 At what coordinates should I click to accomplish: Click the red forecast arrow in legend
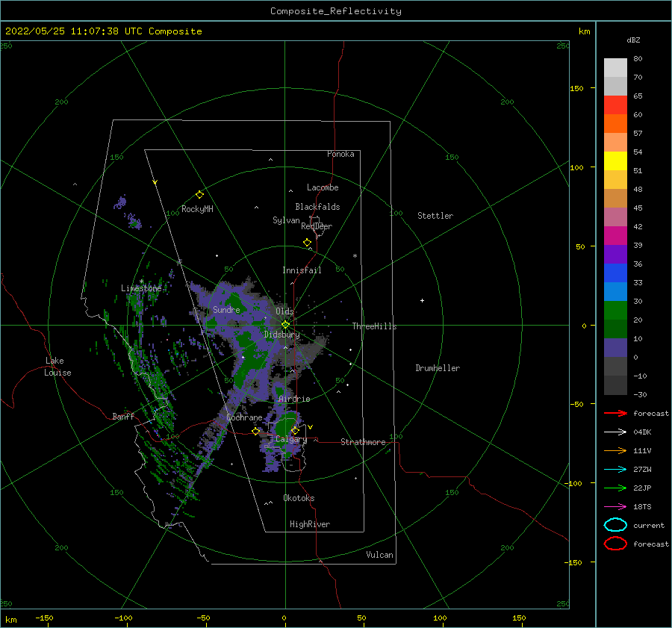[615, 413]
